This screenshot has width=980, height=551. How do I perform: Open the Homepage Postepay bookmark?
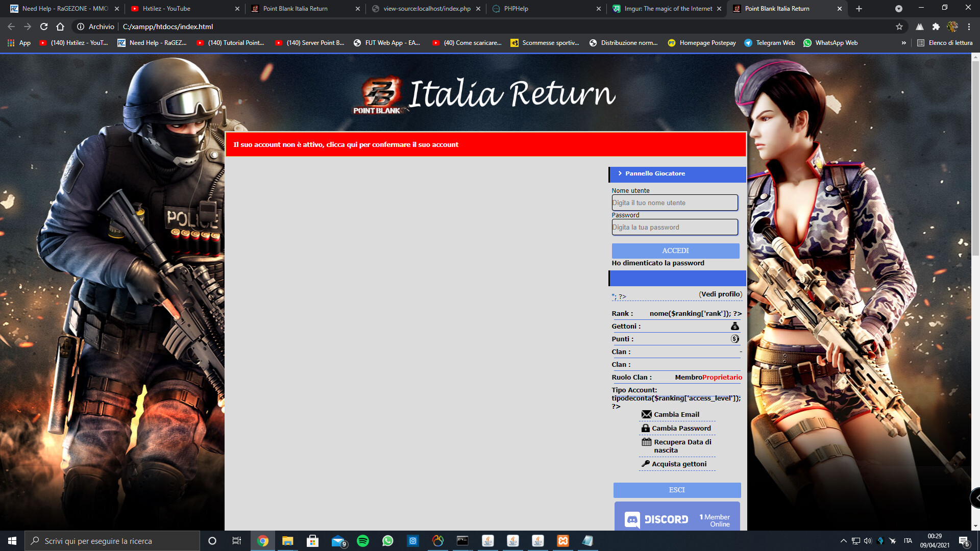point(702,43)
